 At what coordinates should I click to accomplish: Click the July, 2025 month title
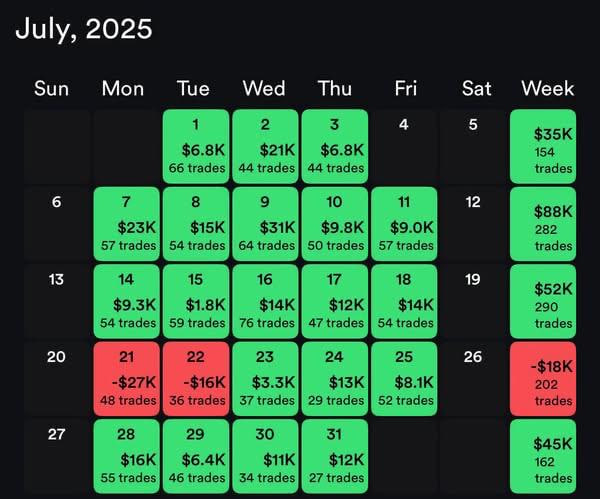pyautogui.click(x=84, y=28)
